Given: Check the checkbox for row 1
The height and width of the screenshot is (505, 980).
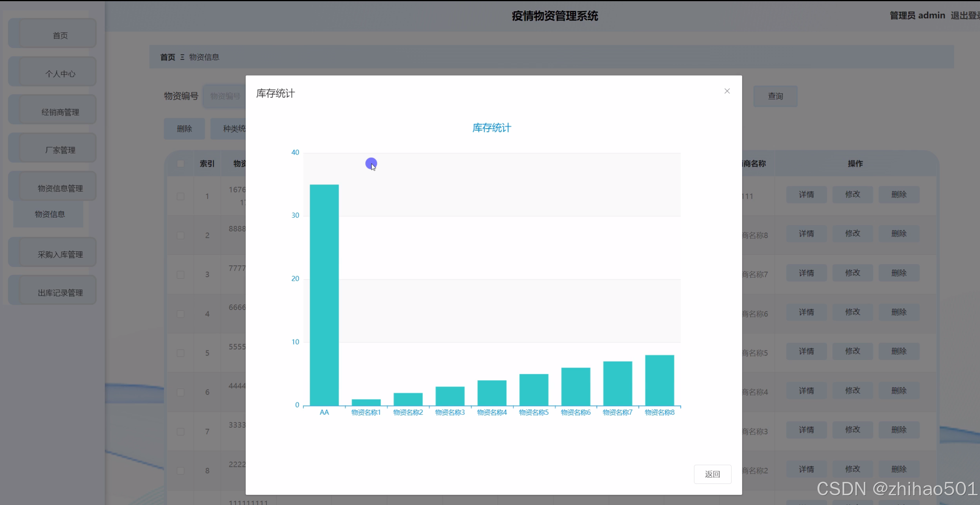Looking at the screenshot, I should (x=180, y=196).
